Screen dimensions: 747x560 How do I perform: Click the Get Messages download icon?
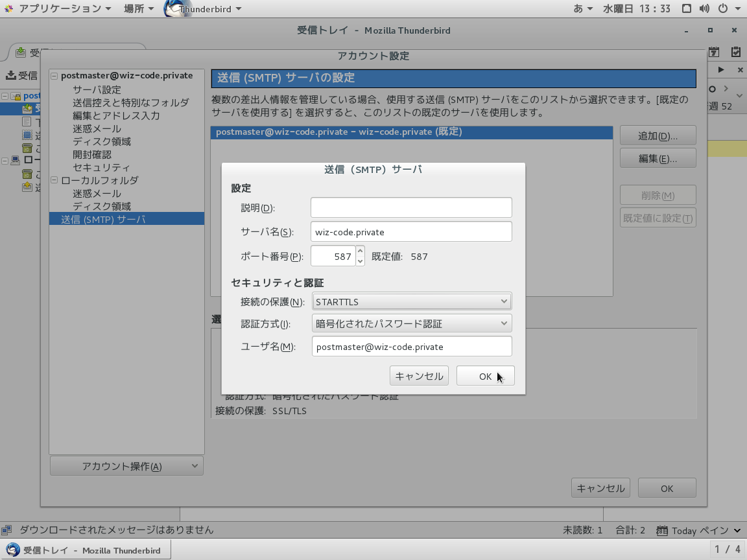[x=10, y=75]
